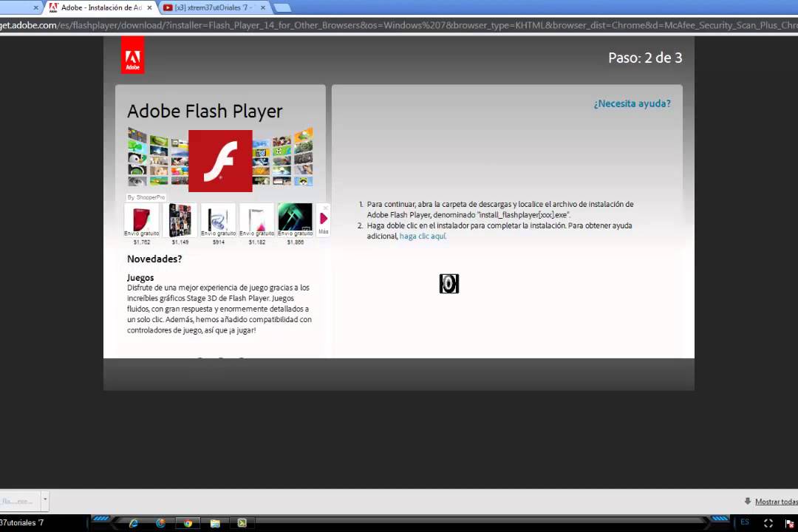Click the Novedades? heading
Viewport: 798px width, 532px height.
click(154, 259)
